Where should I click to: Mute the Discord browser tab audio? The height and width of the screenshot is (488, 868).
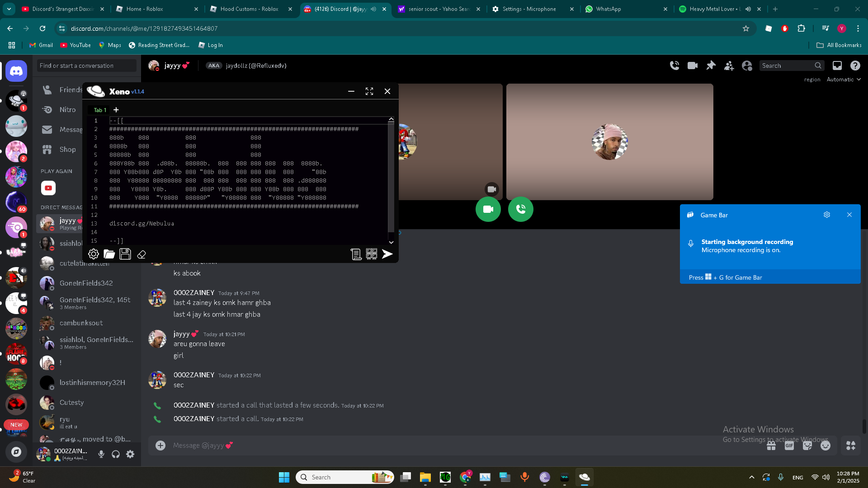pos(373,9)
